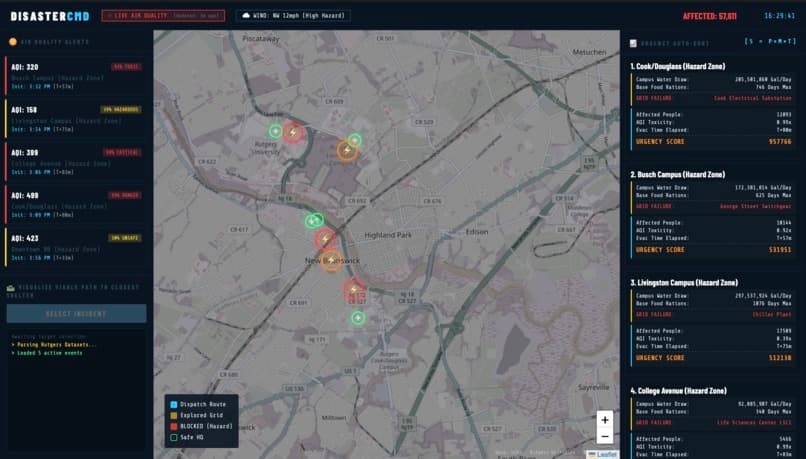806x459 pixels.
Task: Click the orange circle icon beside Air Quality Alerts
Action: point(13,42)
